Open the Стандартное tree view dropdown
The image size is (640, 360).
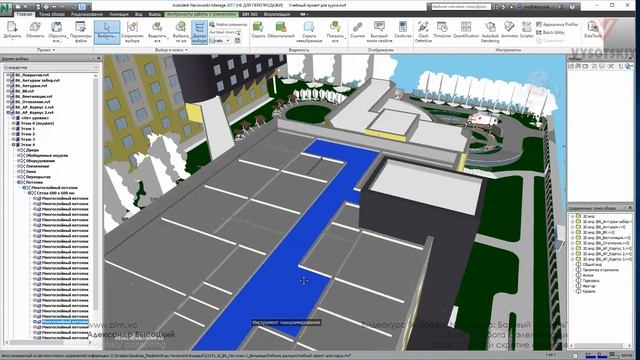click(50, 67)
